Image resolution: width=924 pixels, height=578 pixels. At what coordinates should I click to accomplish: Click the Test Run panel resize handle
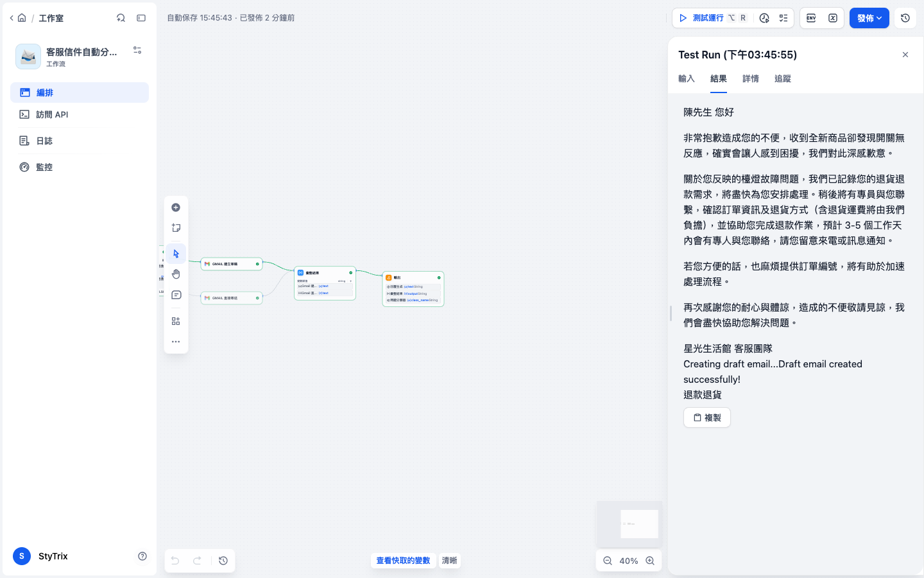pyautogui.click(x=671, y=313)
